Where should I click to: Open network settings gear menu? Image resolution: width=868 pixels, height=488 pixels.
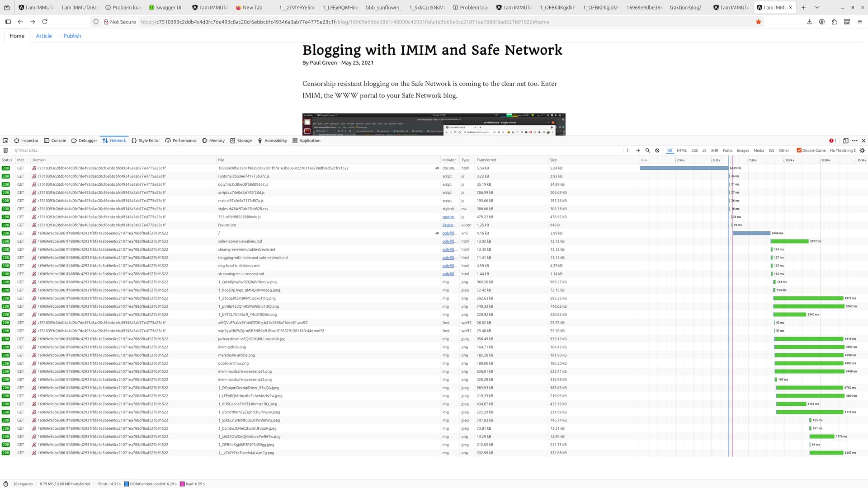click(x=862, y=150)
